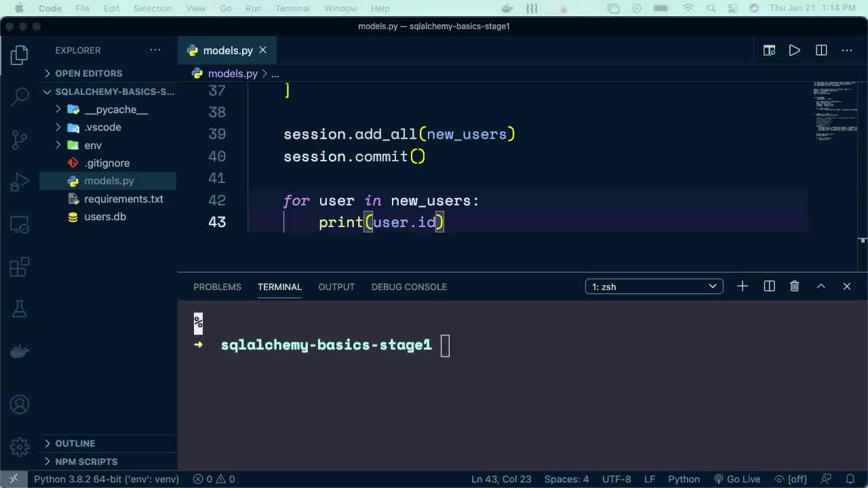The image size is (868, 488).
Task: Open the Accounts menu
Action: point(20,405)
